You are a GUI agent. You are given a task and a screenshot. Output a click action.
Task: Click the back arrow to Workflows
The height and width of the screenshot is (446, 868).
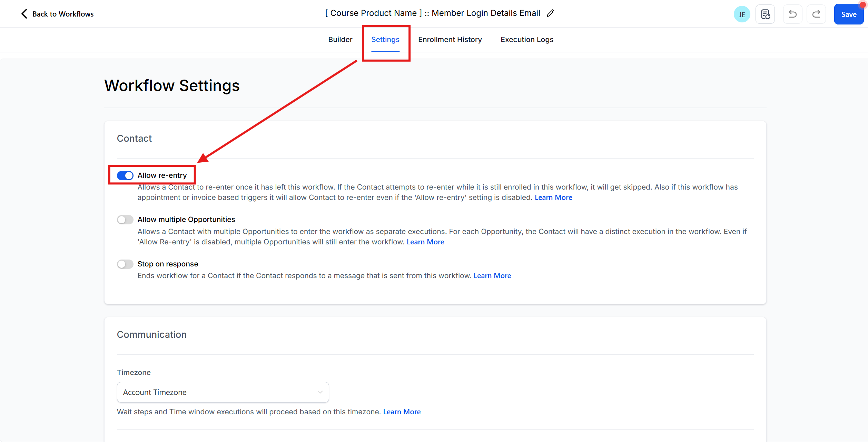click(x=24, y=14)
